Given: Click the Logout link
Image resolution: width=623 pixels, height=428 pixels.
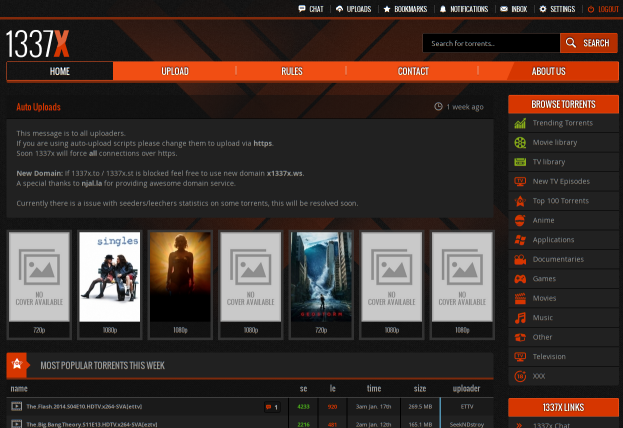Looking at the screenshot, I should [603, 9].
